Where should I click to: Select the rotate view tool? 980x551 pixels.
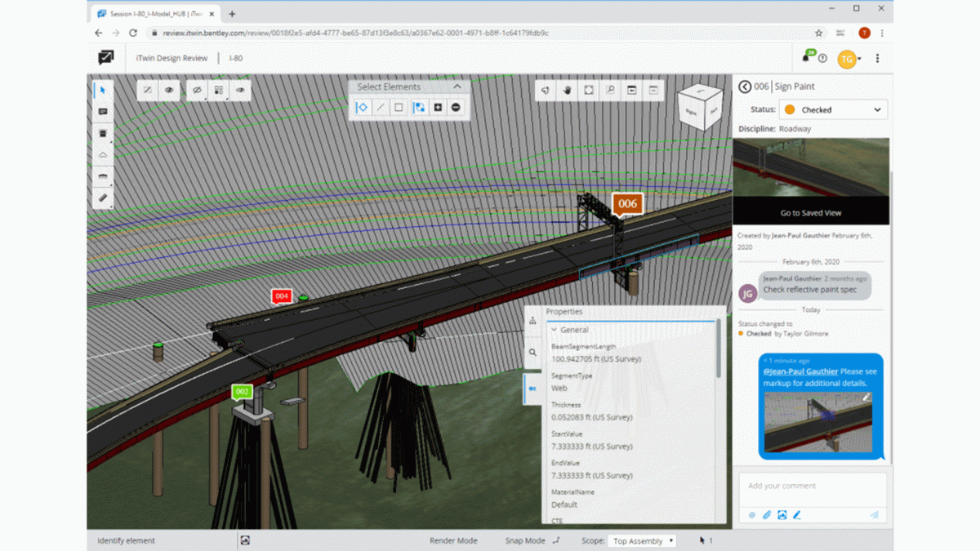(545, 91)
